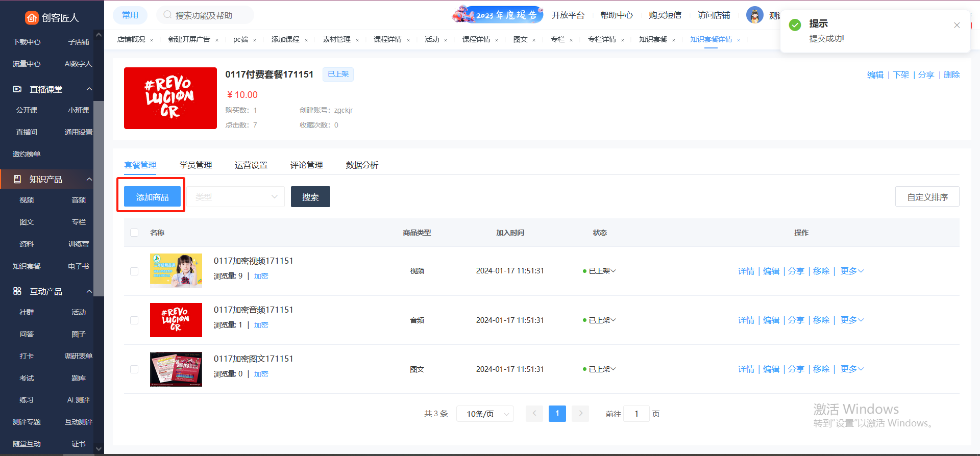
Task: Click the 互动产品 sidebar icon
Action: 17,291
